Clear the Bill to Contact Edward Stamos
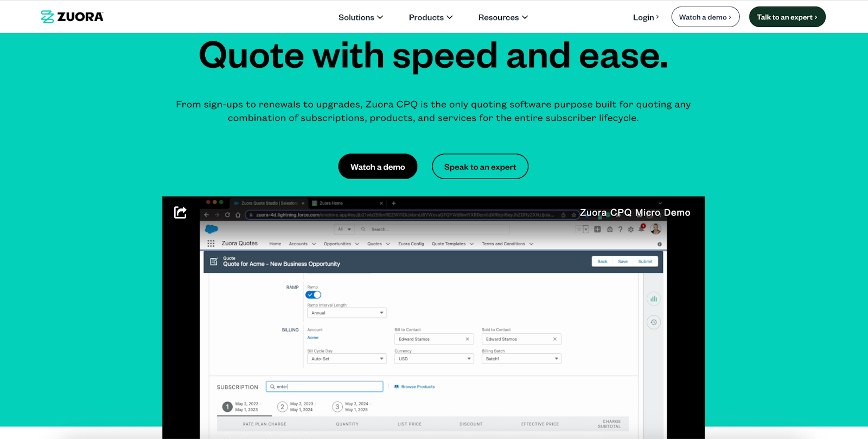Viewport: 868px width, 439px height. [x=468, y=339]
